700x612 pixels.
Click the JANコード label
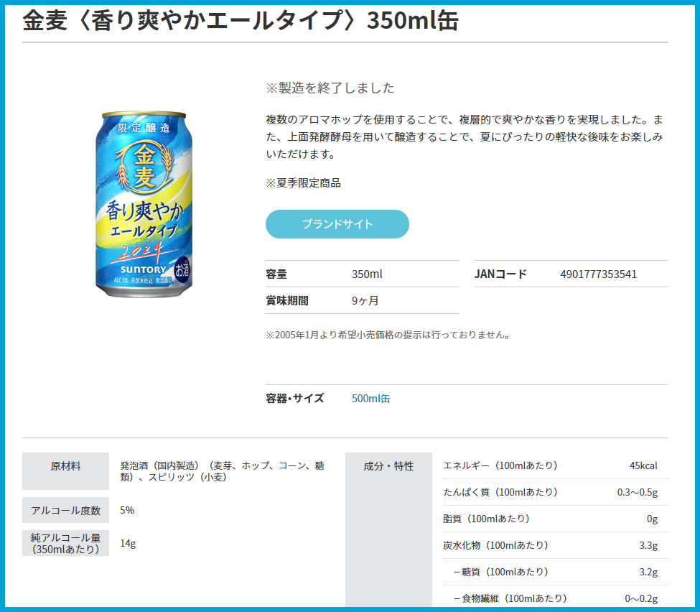(x=500, y=274)
